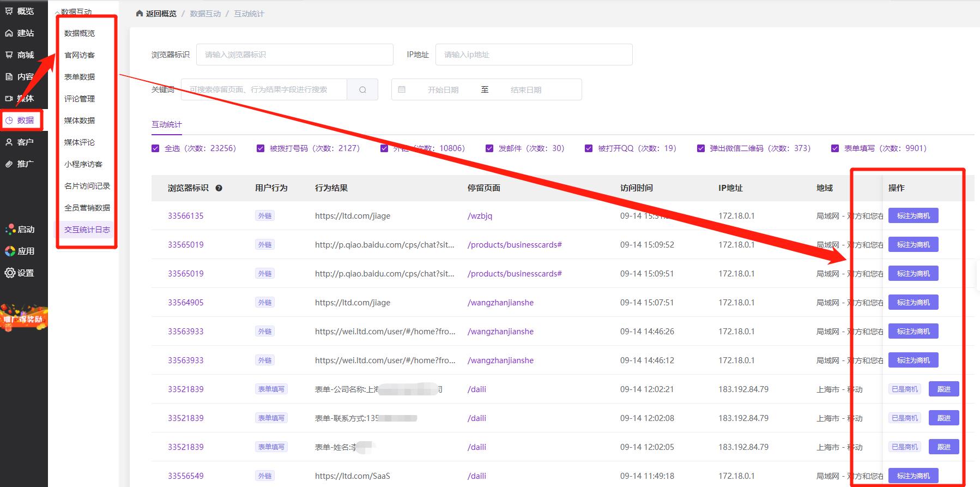
Task: Open the 开始日期 start date picker
Action: [443, 90]
